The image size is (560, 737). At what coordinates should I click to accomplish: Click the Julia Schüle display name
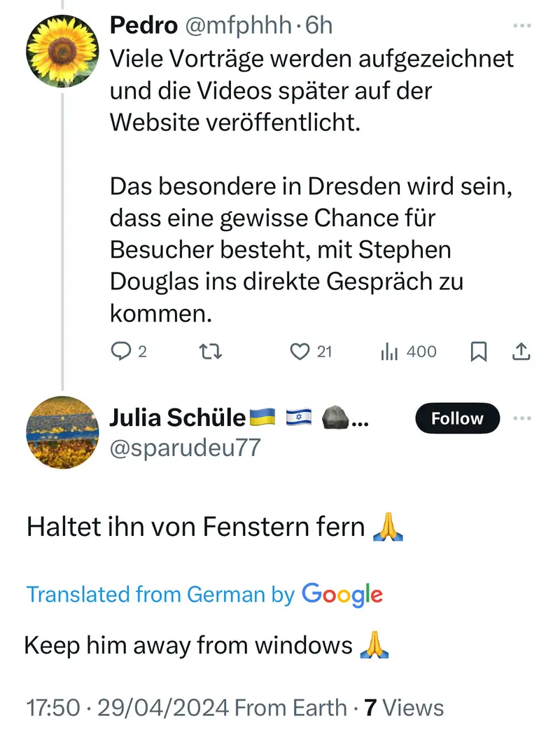[x=178, y=418]
